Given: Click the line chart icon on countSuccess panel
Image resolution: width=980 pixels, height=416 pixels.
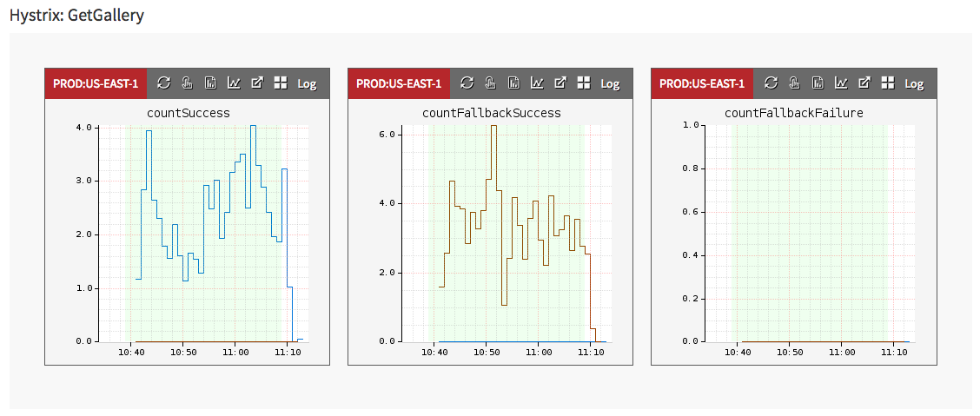Looking at the screenshot, I should pos(234,83).
